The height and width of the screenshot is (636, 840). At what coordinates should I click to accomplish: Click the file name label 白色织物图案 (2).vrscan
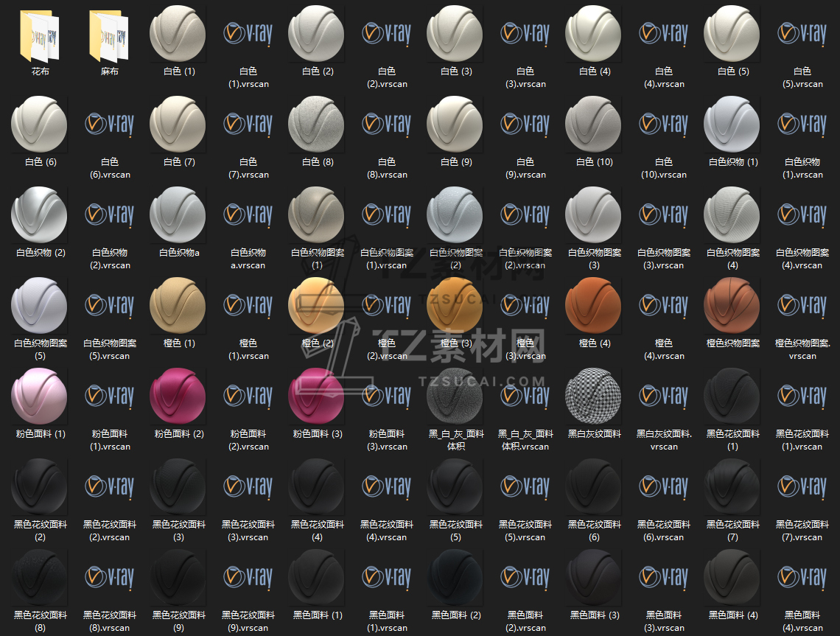tap(525, 259)
